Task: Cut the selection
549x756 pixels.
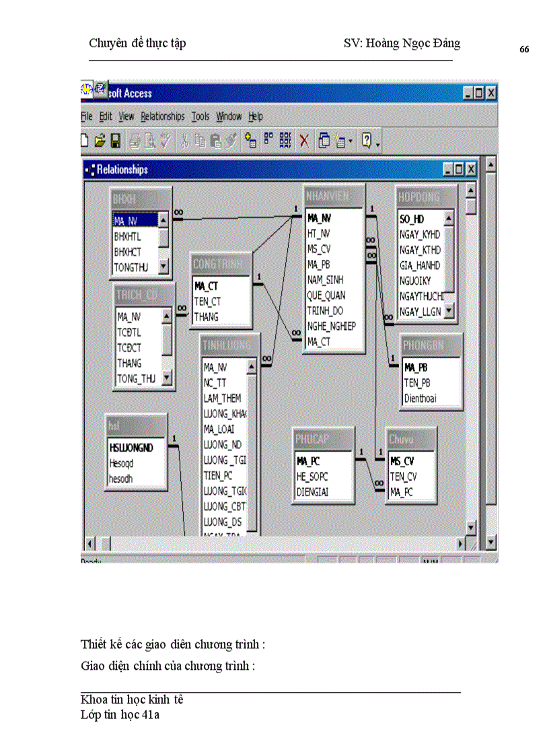Action: tap(186, 139)
